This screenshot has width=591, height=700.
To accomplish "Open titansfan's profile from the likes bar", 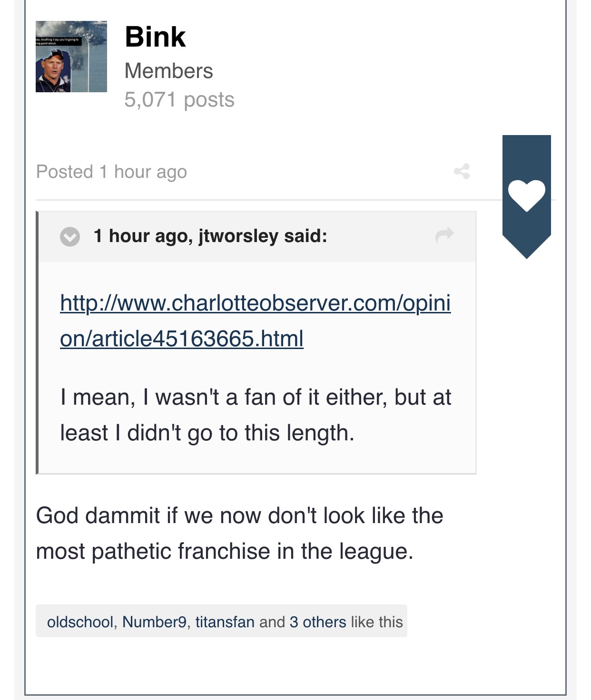I will point(225,622).
